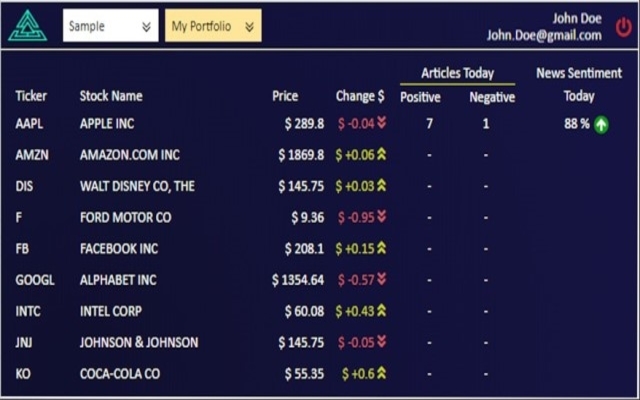Click the $ -0.95 change value
The height and width of the screenshot is (400, 640).
click(356, 217)
